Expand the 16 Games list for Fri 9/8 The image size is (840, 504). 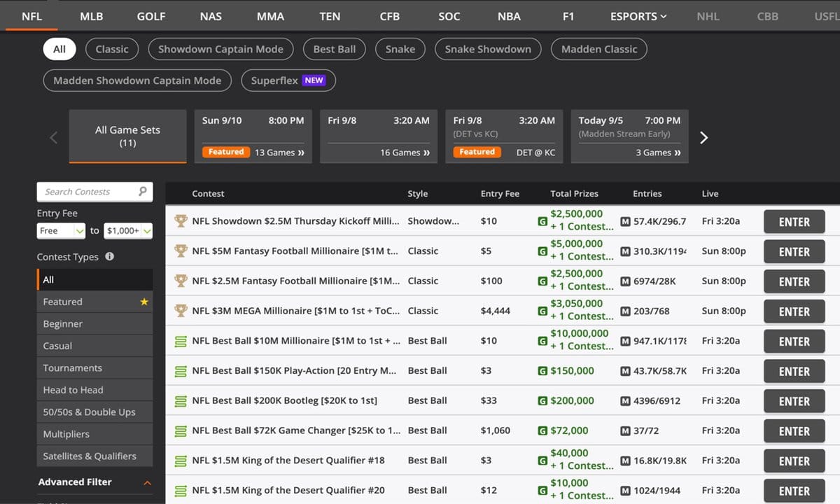point(405,153)
